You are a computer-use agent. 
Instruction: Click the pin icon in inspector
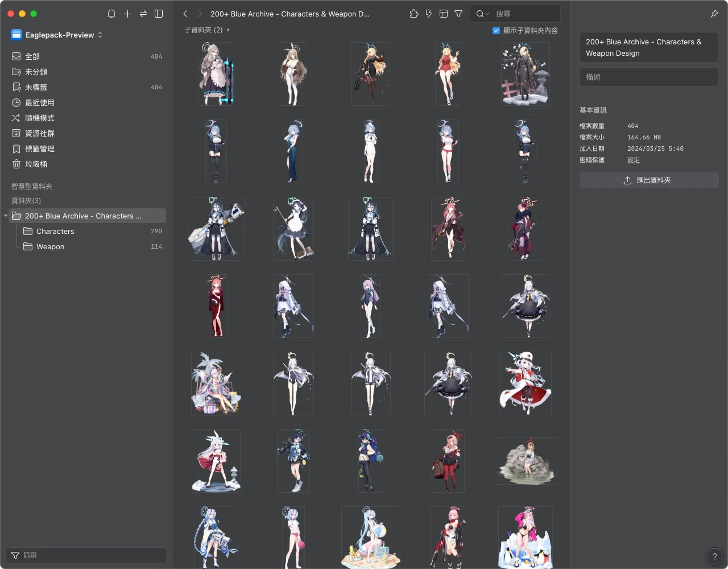(714, 14)
